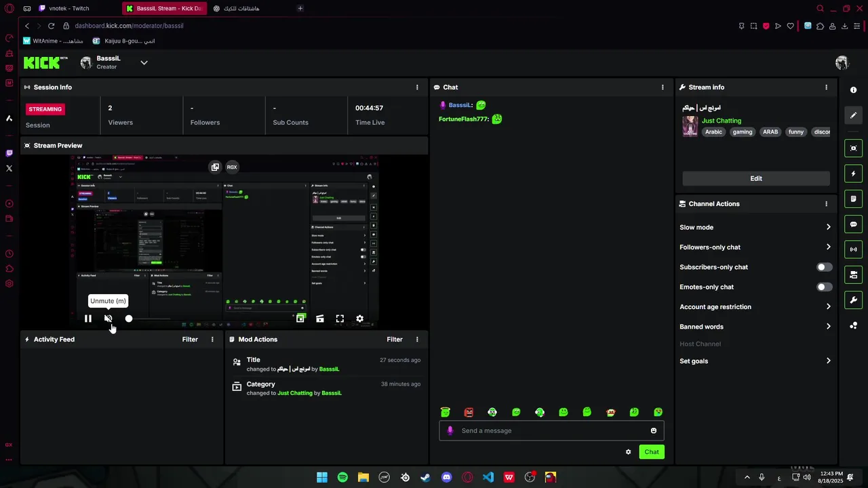Send message with green Chat button

[652, 452]
